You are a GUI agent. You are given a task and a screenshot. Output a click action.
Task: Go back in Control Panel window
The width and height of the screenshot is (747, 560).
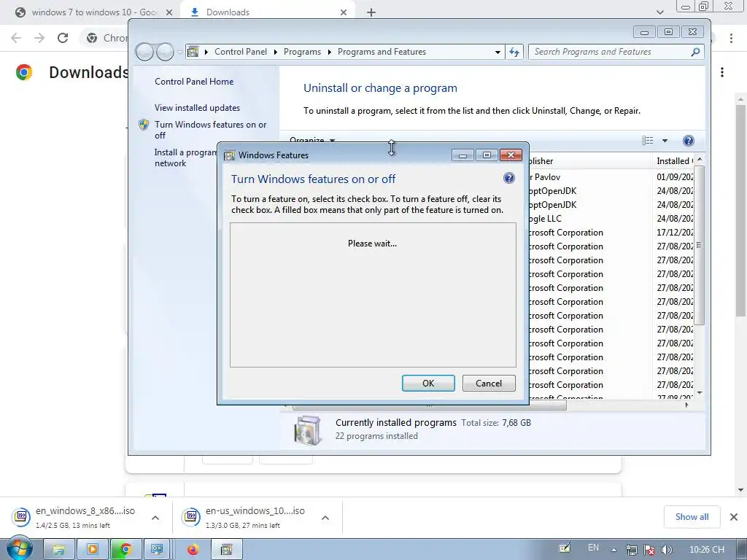pyautogui.click(x=145, y=52)
